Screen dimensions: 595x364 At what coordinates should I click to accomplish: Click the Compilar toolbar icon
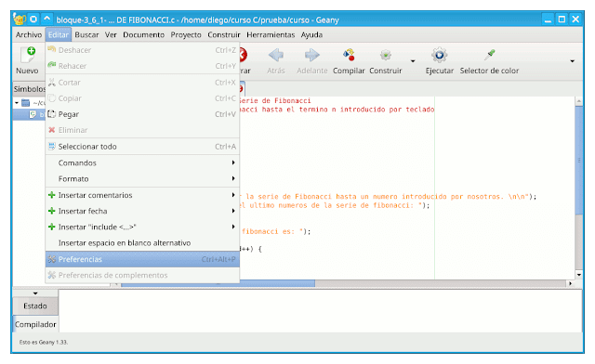click(349, 56)
